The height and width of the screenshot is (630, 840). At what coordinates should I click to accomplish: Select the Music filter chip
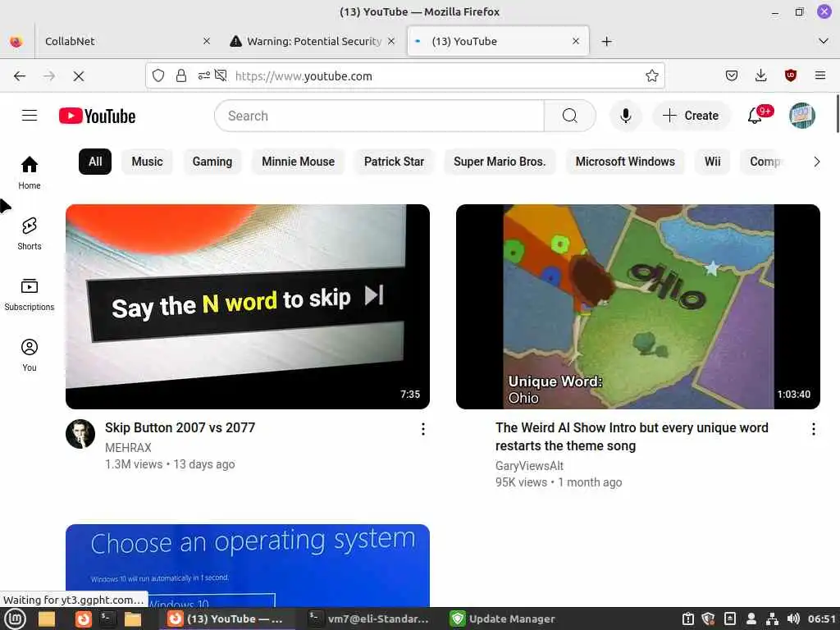point(148,162)
